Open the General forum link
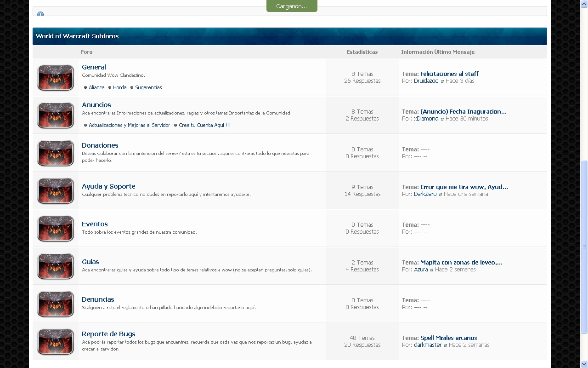The height and width of the screenshot is (368, 588). [94, 67]
